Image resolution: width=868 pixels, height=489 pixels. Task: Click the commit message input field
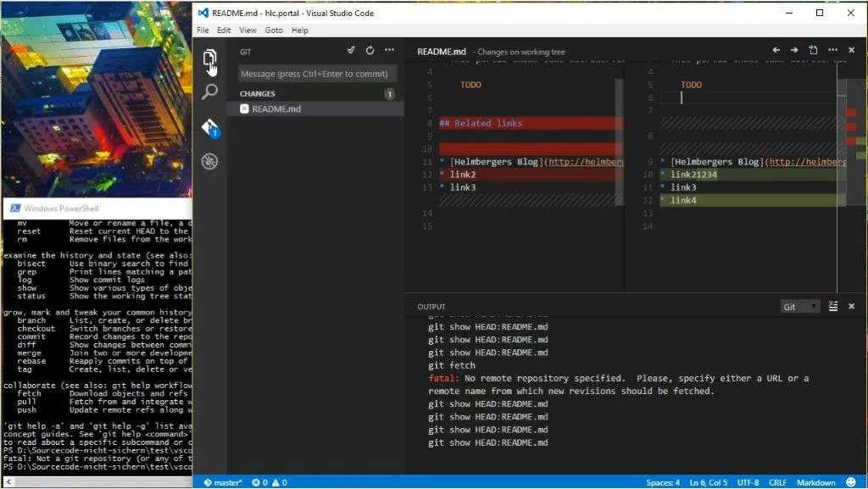(x=317, y=74)
